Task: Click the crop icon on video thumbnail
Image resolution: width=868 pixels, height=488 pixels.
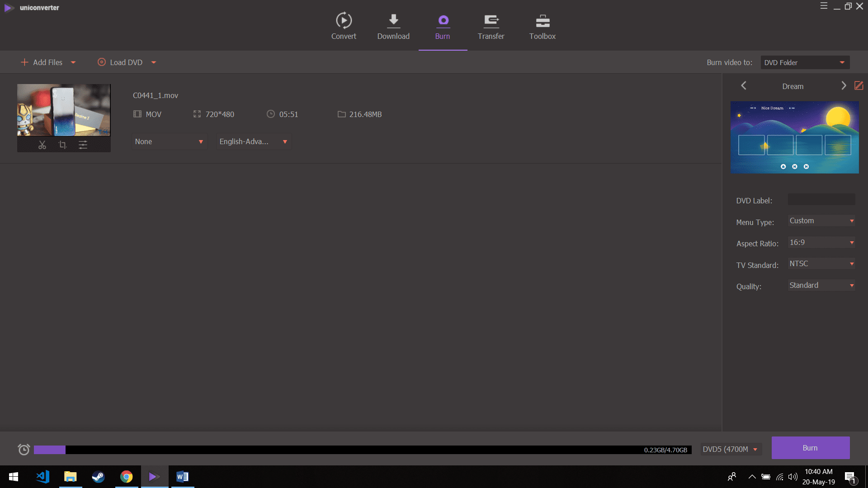Action: coord(62,145)
